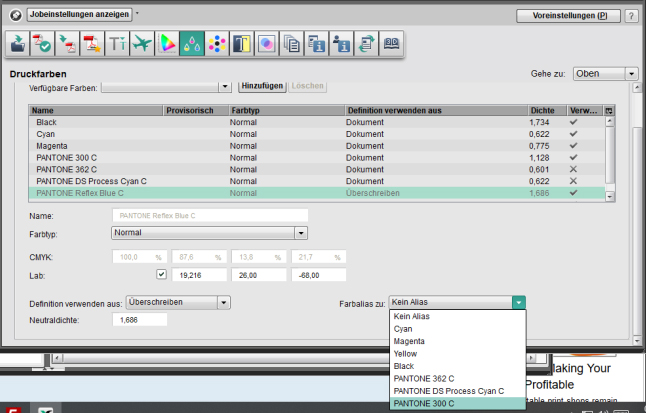Toggle the used checkmark for Black row
Viewport: 646px width, 413px height.
[x=573, y=122]
